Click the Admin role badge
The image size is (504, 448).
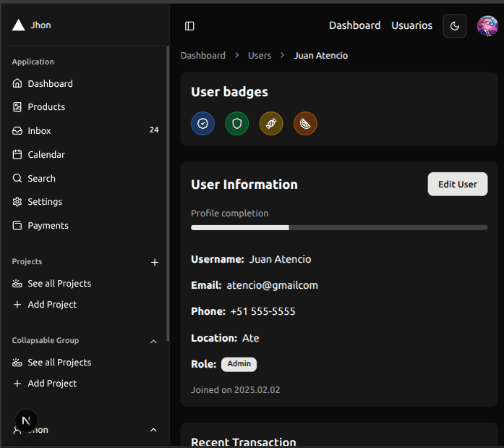[239, 364]
